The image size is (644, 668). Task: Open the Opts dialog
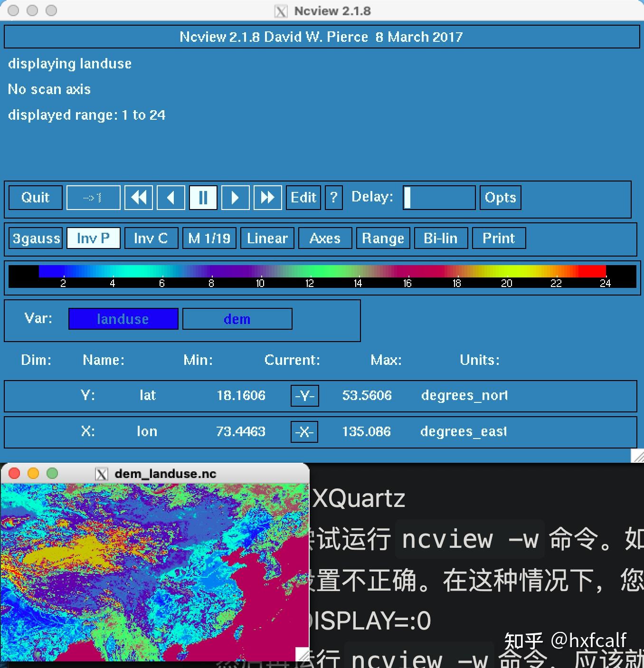click(501, 197)
